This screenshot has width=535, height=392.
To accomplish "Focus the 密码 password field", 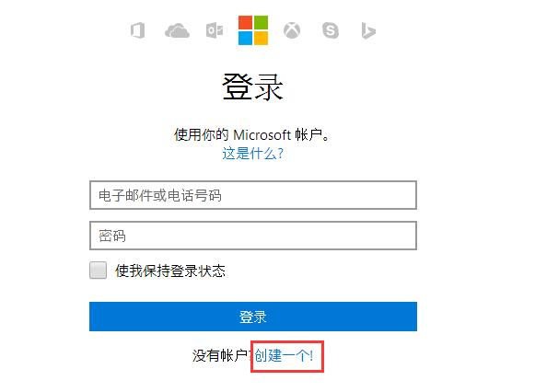I will click(253, 236).
